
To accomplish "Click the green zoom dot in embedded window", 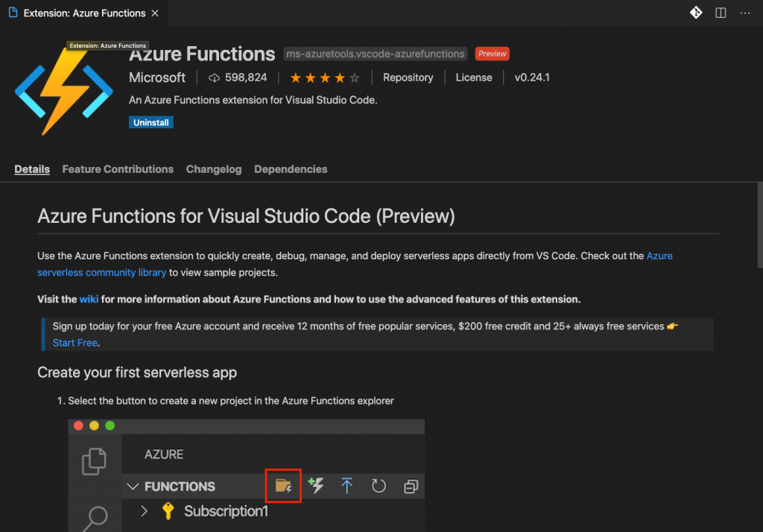I will (x=110, y=426).
